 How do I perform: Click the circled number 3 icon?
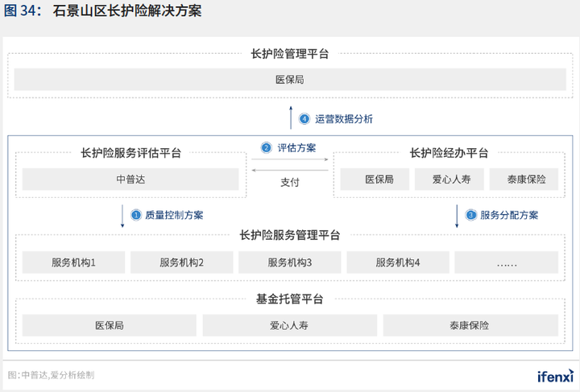pyautogui.click(x=471, y=215)
